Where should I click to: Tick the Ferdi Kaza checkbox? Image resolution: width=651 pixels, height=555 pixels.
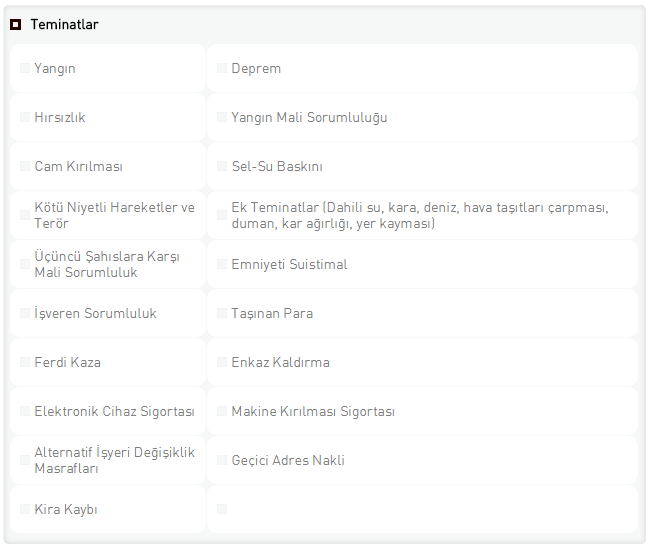pos(25,362)
